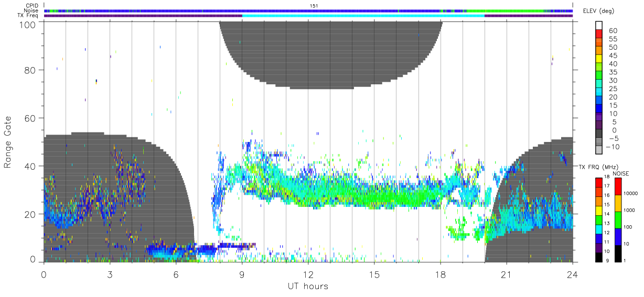Click the '14' label on the TX FRQ colorbar
This screenshot has width=644, height=297.
pyautogui.click(x=607, y=214)
